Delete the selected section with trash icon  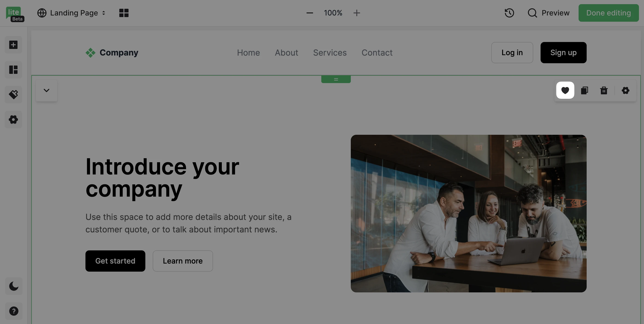click(x=604, y=90)
